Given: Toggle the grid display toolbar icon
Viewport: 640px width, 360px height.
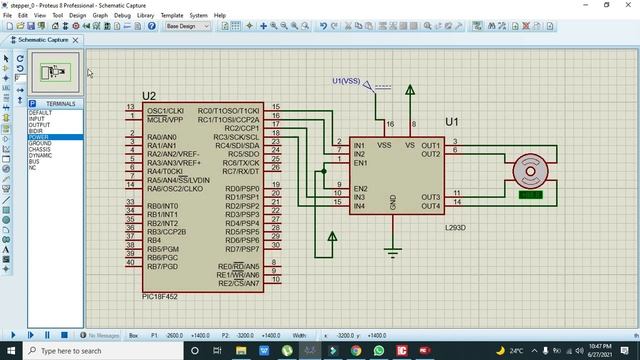Looking at the screenshot, I should coord(236,26).
